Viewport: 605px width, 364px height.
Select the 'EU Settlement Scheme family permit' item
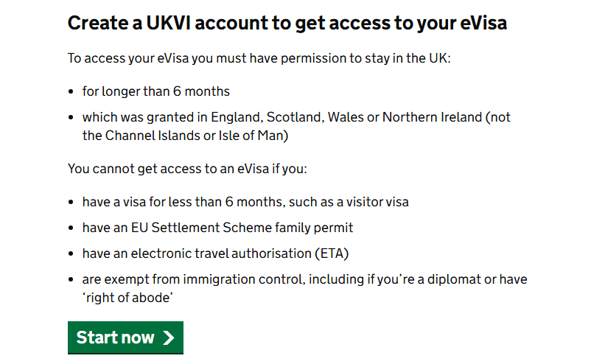point(217,228)
